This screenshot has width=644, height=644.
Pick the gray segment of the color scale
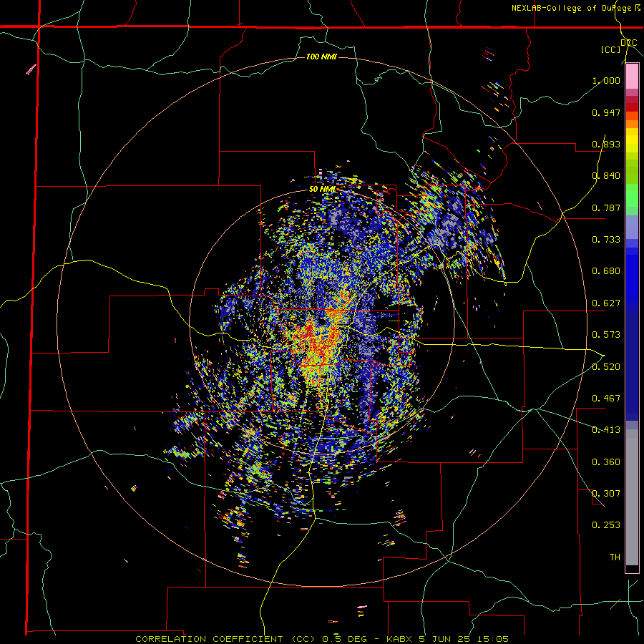pos(632,497)
